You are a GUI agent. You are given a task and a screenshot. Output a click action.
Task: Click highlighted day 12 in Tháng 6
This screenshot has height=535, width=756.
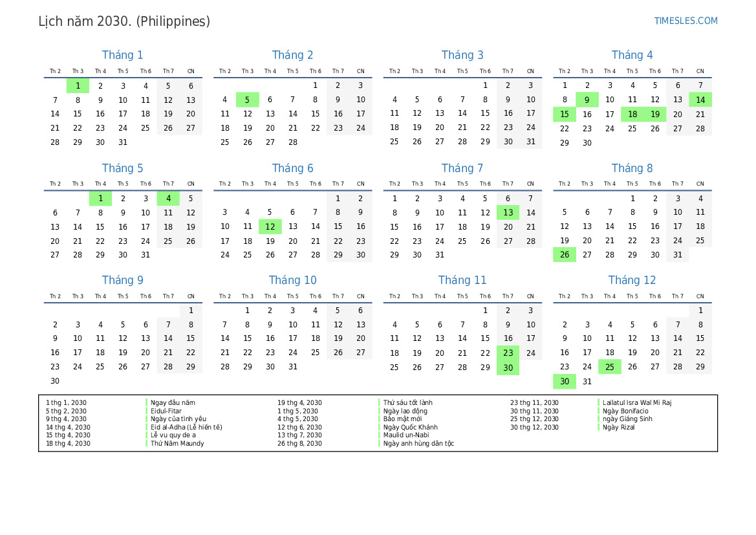(x=270, y=226)
